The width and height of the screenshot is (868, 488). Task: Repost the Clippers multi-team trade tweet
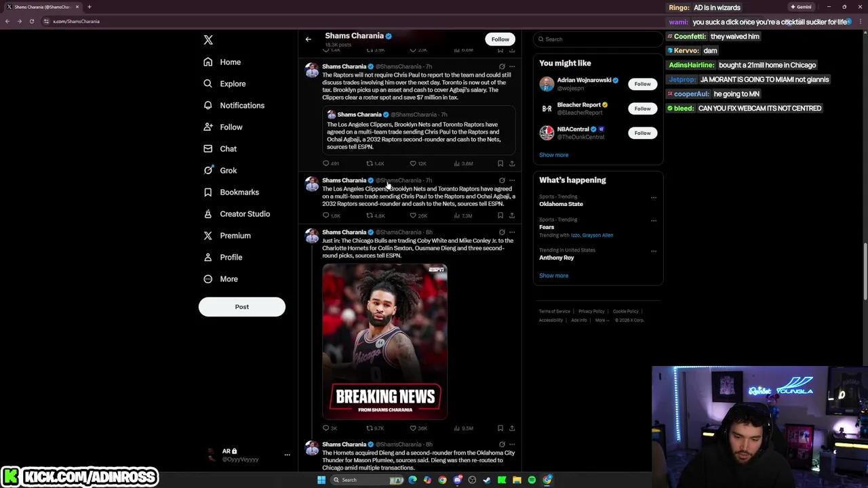[x=370, y=216]
